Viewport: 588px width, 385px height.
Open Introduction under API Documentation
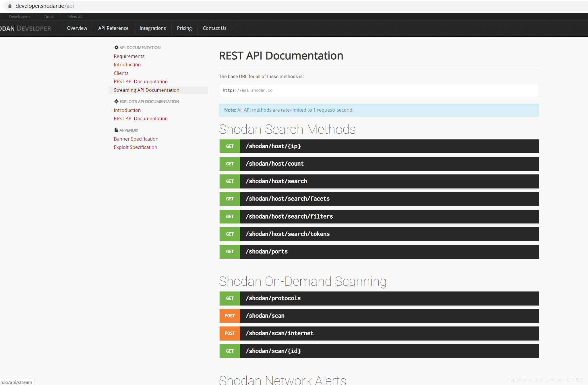127,65
